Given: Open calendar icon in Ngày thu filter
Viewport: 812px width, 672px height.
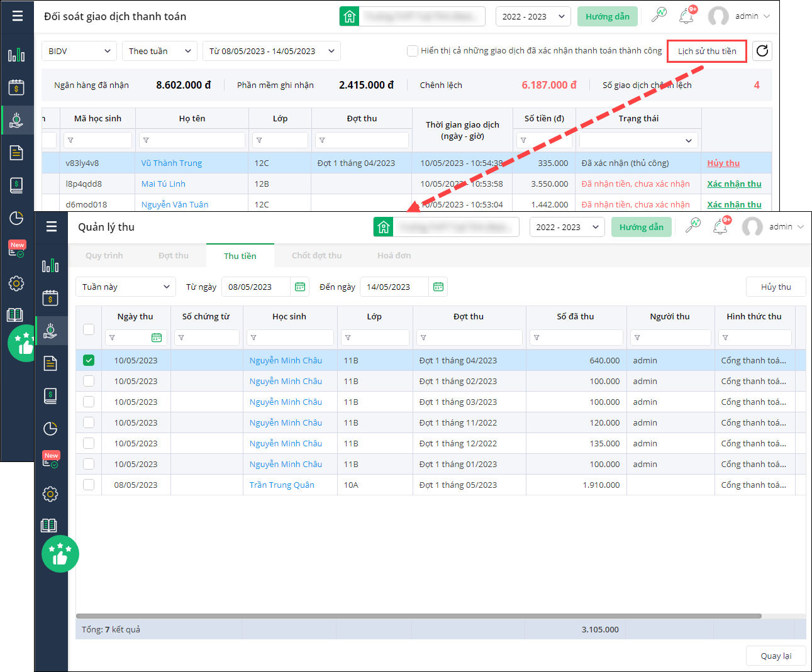Looking at the screenshot, I should 157,338.
